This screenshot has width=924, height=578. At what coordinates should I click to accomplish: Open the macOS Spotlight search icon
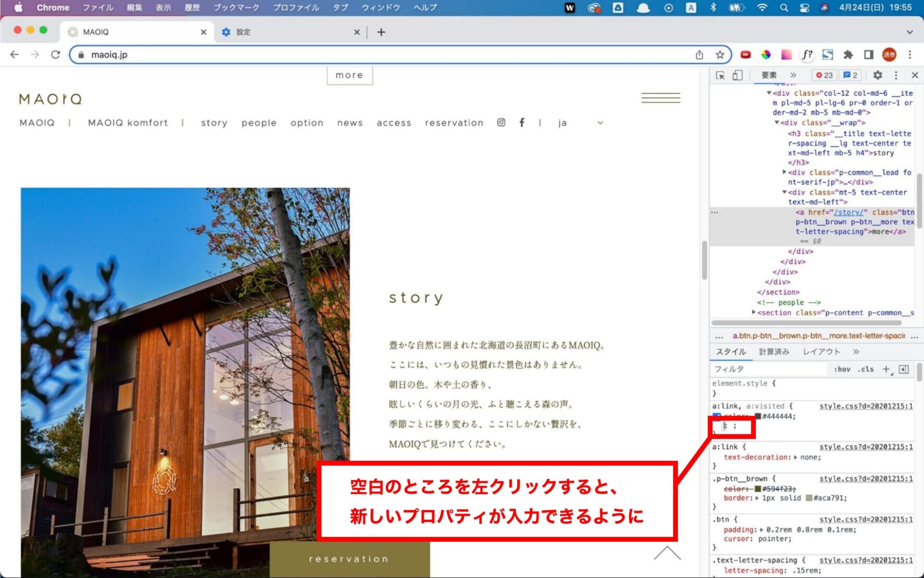(x=784, y=7)
